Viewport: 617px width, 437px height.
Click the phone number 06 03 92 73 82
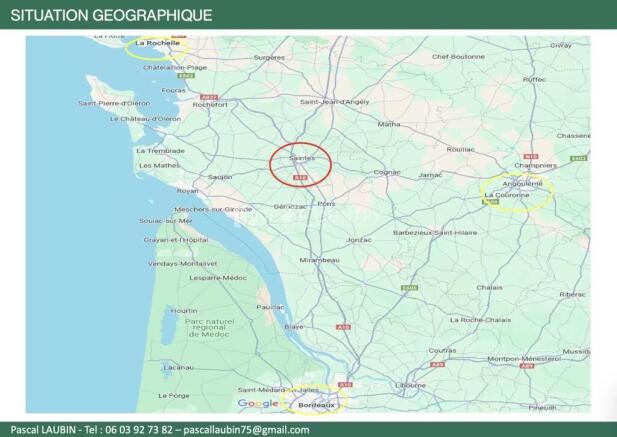[139, 430]
